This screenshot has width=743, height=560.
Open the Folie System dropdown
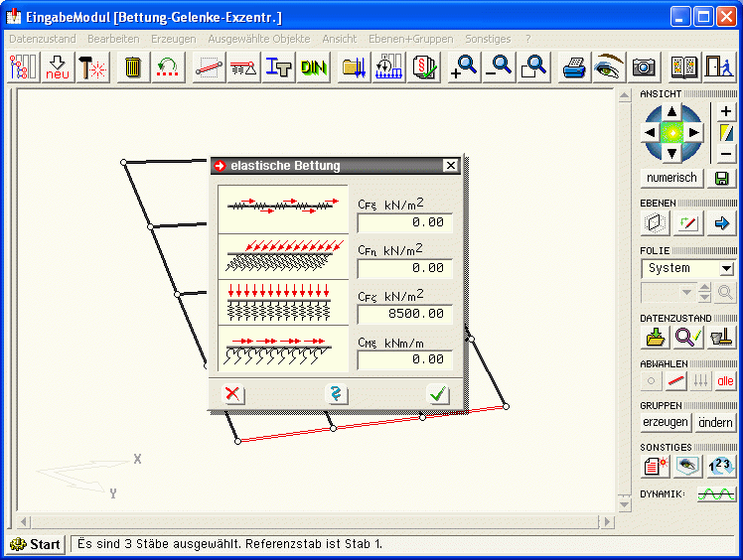[x=726, y=269]
